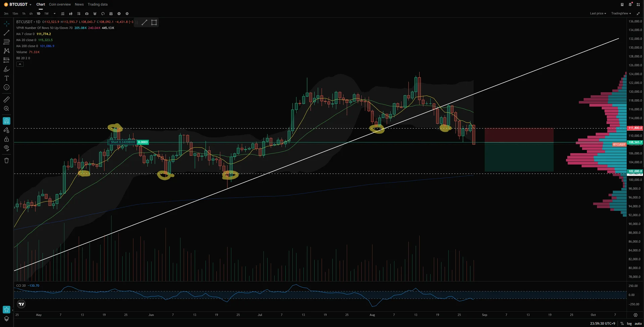Toggle log scale button
The image size is (644, 327).
click(629, 324)
